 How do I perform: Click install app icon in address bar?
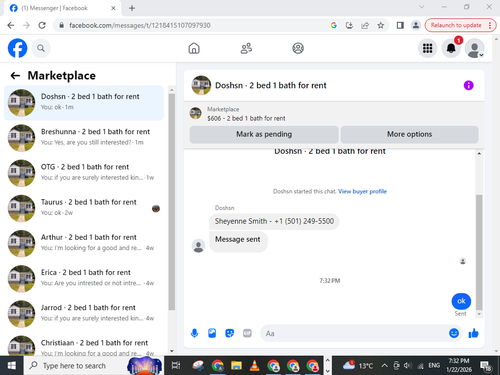(349, 25)
